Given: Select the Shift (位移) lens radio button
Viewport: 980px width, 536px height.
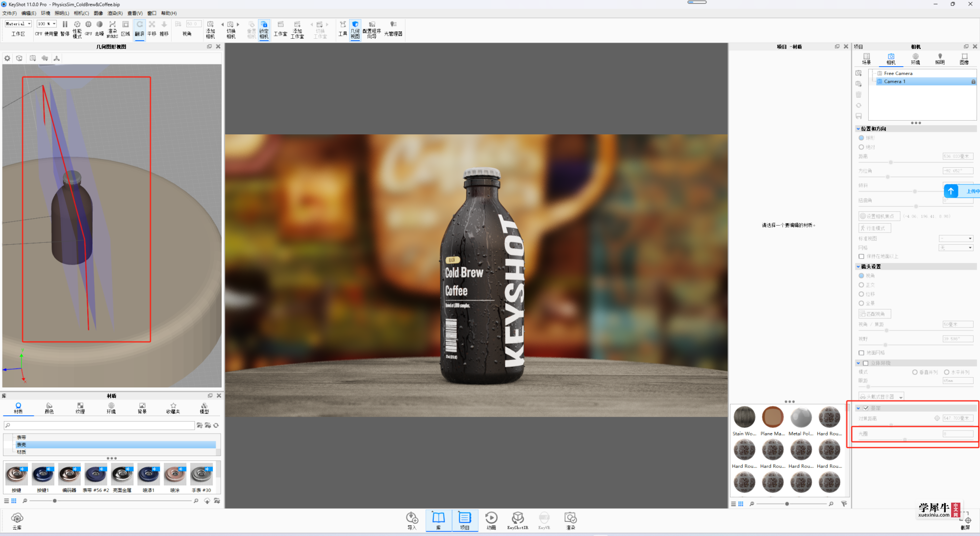Looking at the screenshot, I should pos(861,294).
